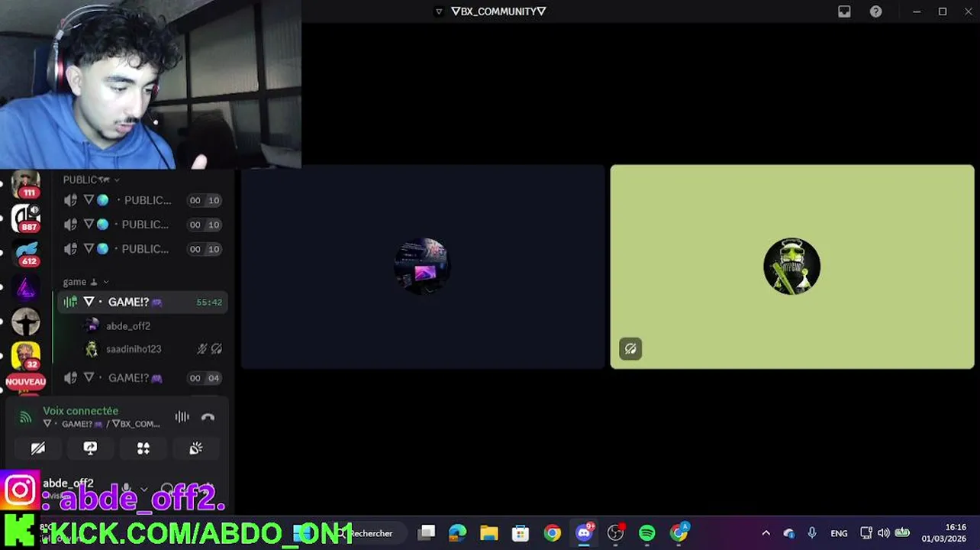Viewport: 980px width, 550px height.
Task: Switch input language via ENG indicator
Action: click(x=839, y=533)
